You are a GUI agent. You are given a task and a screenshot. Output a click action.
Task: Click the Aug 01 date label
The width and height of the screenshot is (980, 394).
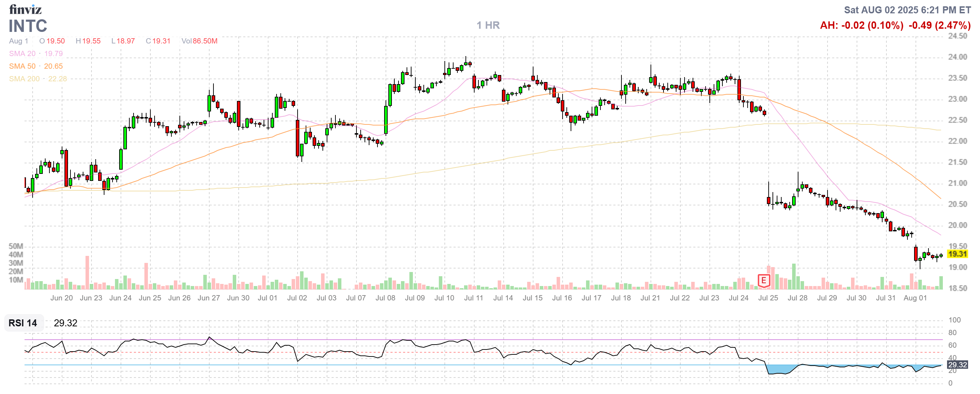click(915, 298)
